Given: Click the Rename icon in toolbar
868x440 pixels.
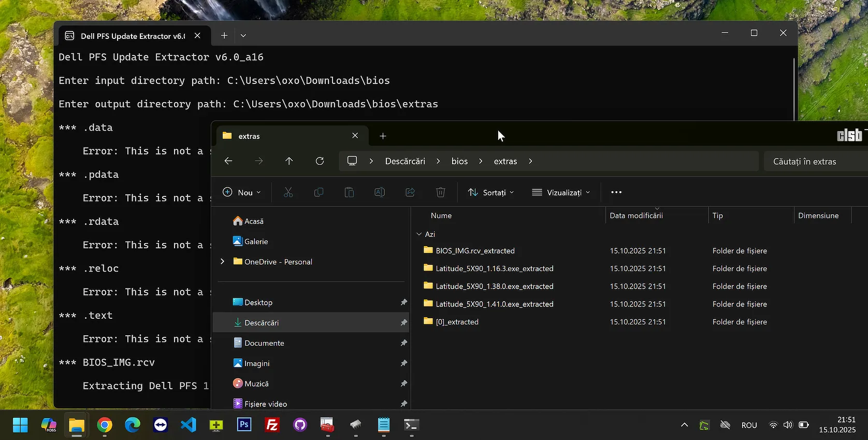Looking at the screenshot, I should tap(380, 192).
